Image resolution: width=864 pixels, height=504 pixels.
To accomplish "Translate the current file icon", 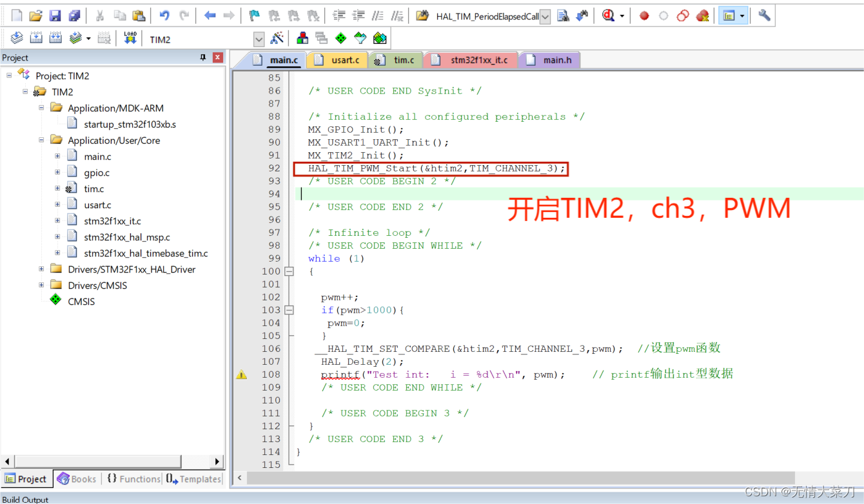I will point(17,39).
